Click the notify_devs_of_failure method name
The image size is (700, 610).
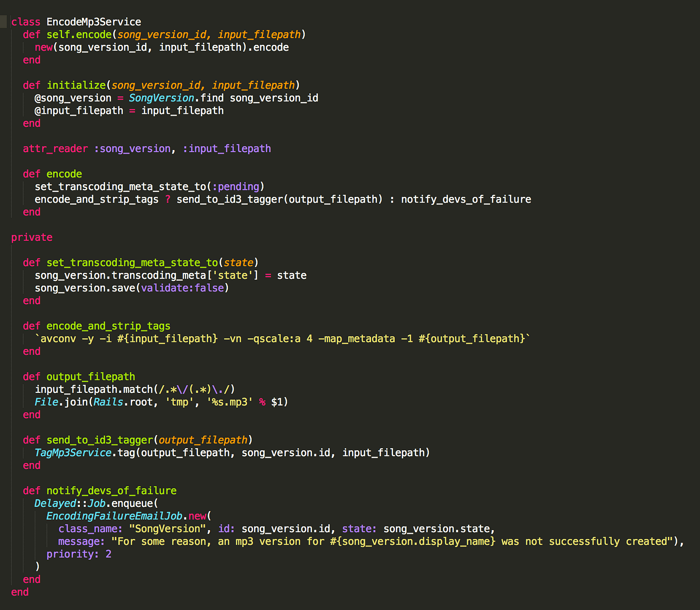111,490
